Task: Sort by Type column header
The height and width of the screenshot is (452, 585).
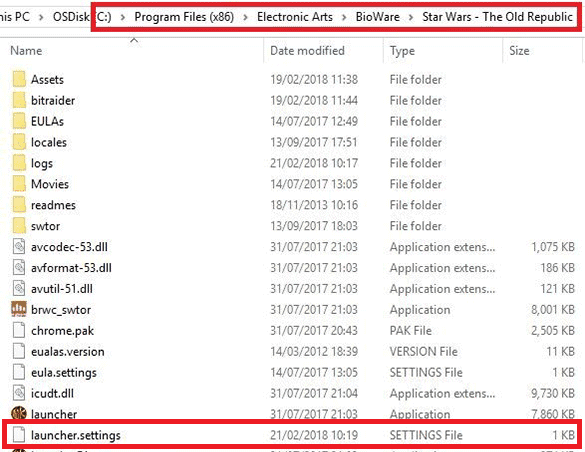Action: (402, 51)
